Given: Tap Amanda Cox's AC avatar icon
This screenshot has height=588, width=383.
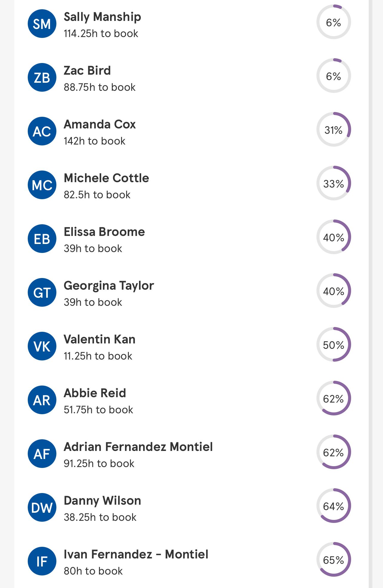Looking at the screenshot, I should point(42,131).
